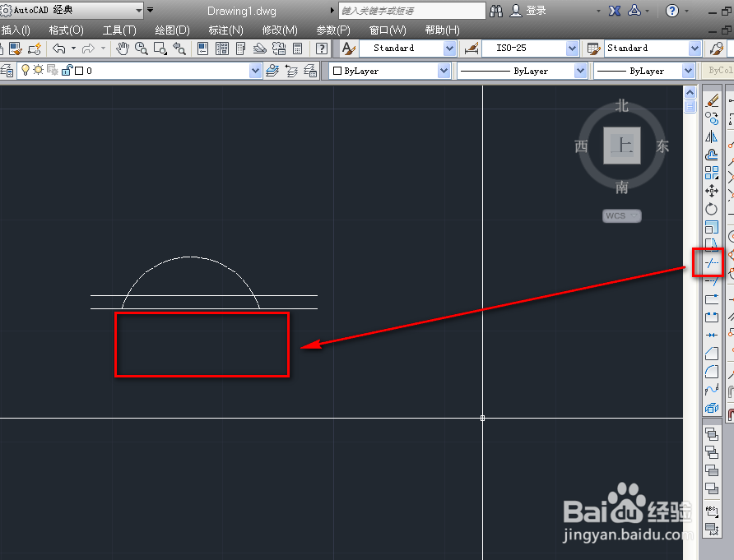Open the 标注(N) menu
This screenshot has height=560, width=734.
[226, 30]
